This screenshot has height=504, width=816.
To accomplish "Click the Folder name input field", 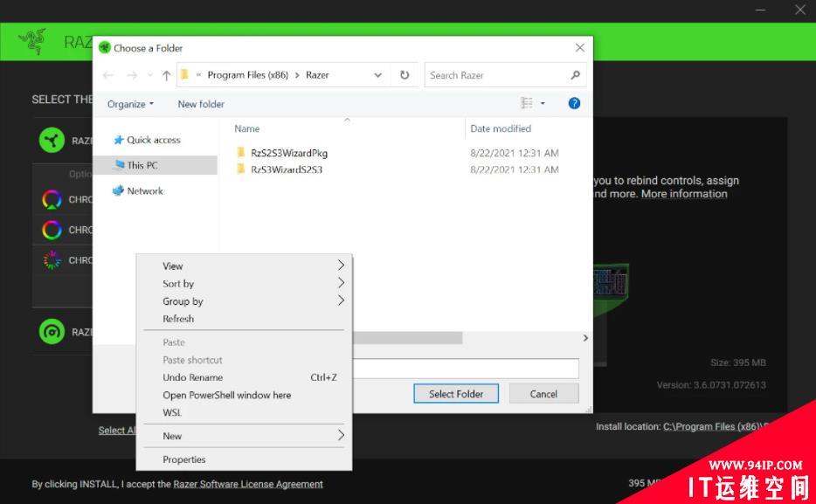I will click(x=466, y=369).
